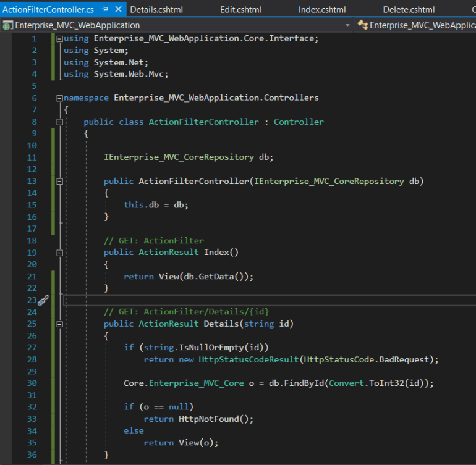Image resolution: width=476 pixels, height=465 pixels.
Task: Collapse the Details method on line 25
Action: click(x=59, y=324)
